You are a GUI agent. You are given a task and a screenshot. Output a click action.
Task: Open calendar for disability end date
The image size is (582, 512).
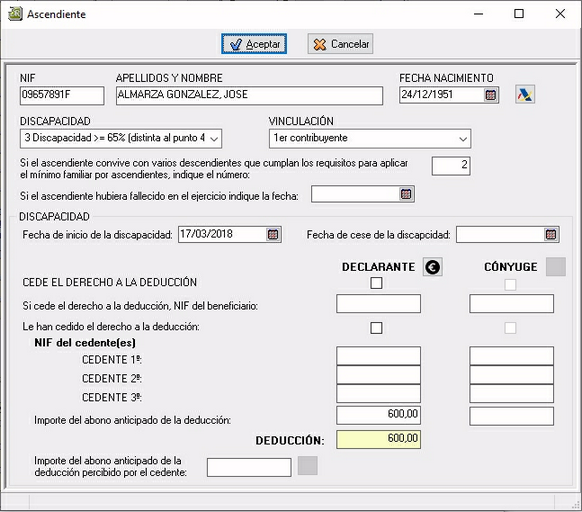click(x=551, y=235)
